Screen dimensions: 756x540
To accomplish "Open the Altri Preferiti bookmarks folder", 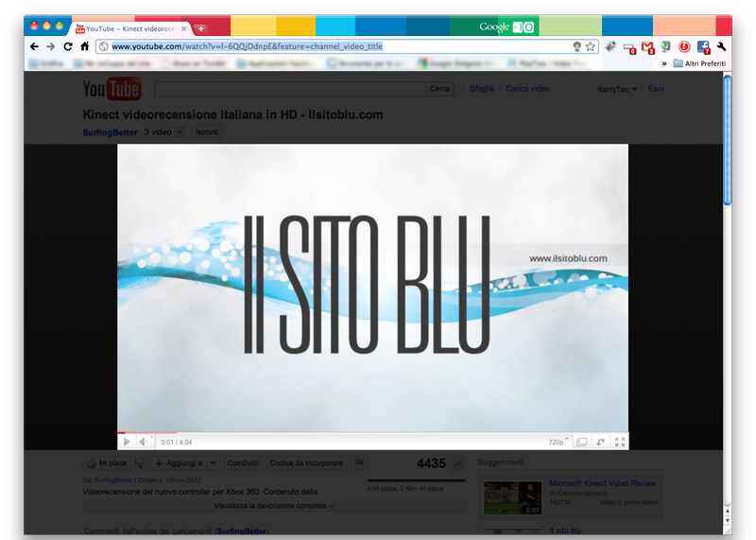I will [x=699, y=63].
